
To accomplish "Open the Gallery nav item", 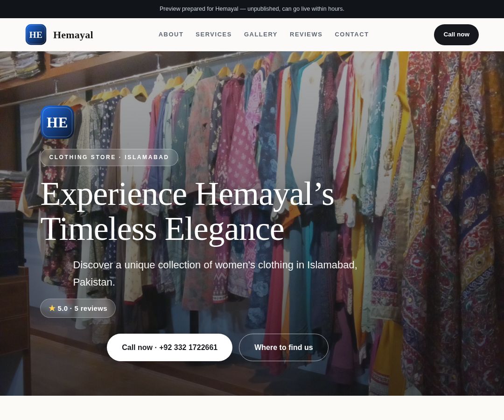I will 261,35.
